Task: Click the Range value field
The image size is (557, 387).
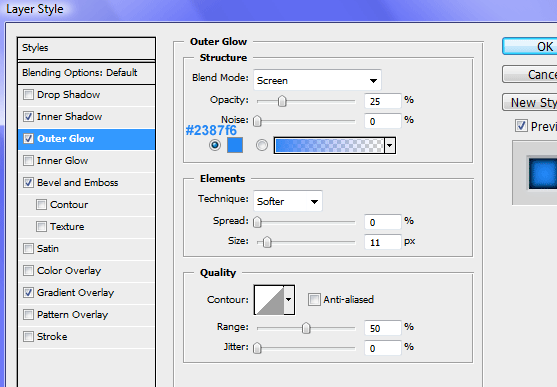Action: click(383, 328)
